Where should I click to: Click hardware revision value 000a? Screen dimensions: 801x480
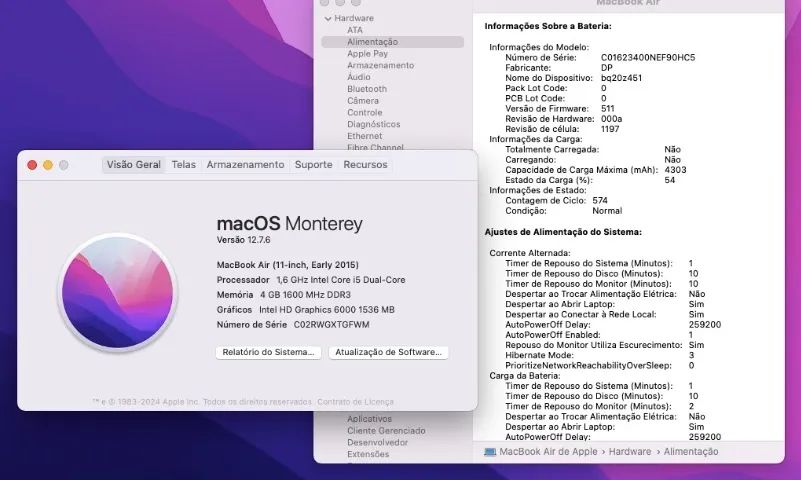click(x=611, y=119)
